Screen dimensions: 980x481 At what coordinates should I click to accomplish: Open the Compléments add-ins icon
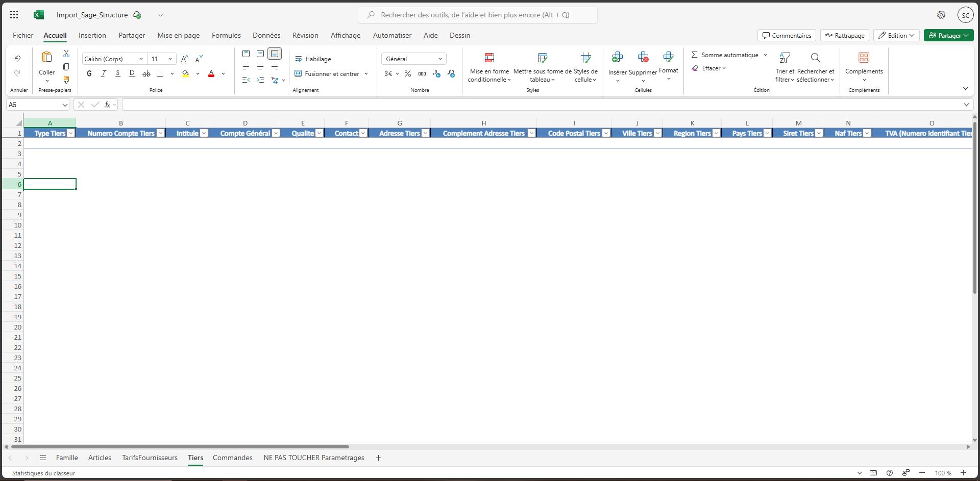pyautogui.click(x=864, y=58)
